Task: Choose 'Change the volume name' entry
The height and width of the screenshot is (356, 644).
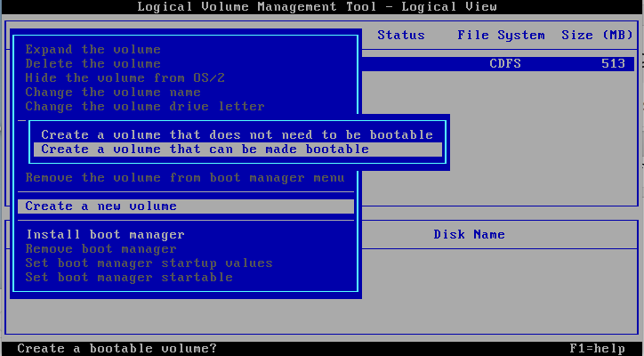Action: coord(113,93)
